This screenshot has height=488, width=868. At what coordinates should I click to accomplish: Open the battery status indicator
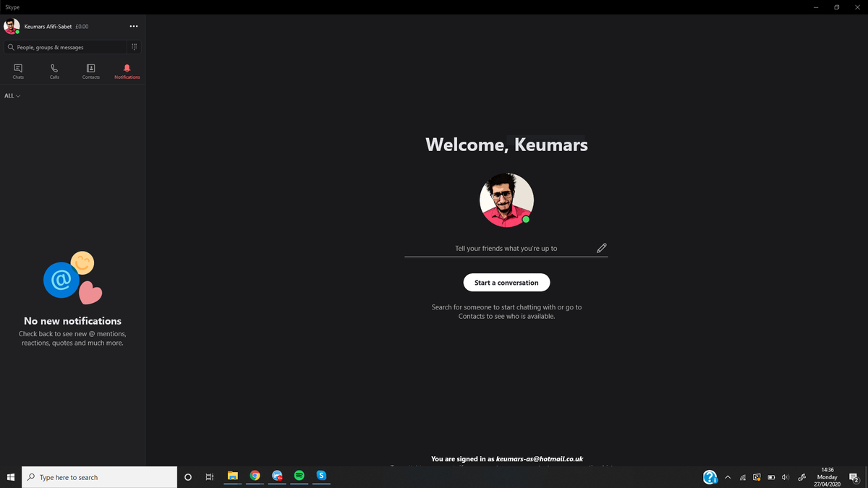[x=770, y=477]
